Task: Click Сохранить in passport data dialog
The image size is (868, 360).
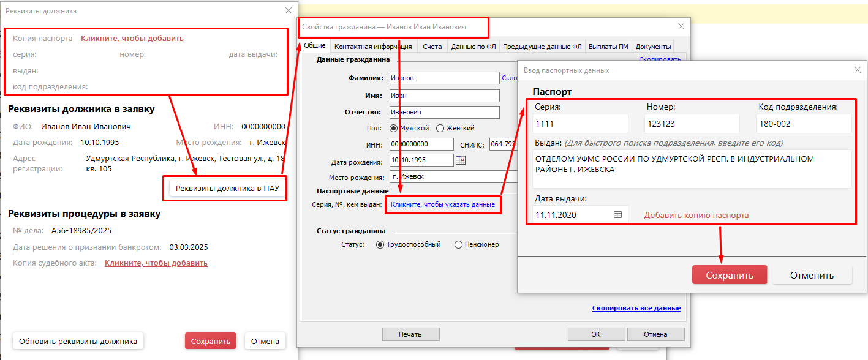Action: pyautogui.click(x=730, y=275)
